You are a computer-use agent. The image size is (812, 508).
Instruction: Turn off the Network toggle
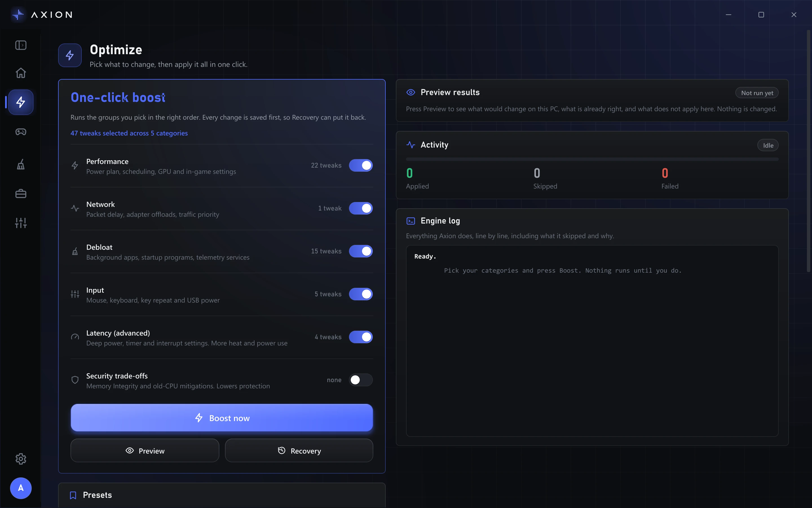pyautogui.click(x=361, y=208)
